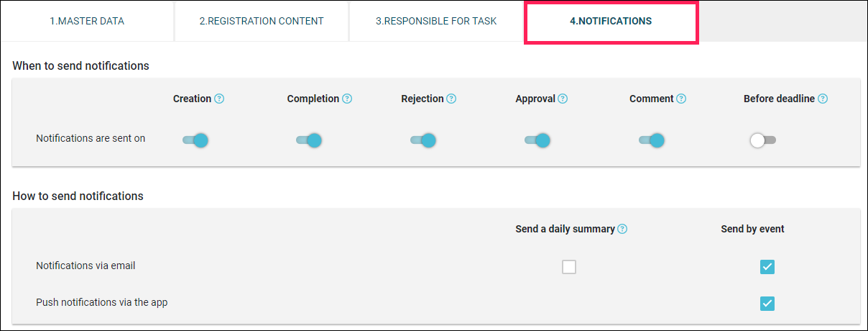
Task: Disable the Comment notification switch
Action: coord(652,140)
